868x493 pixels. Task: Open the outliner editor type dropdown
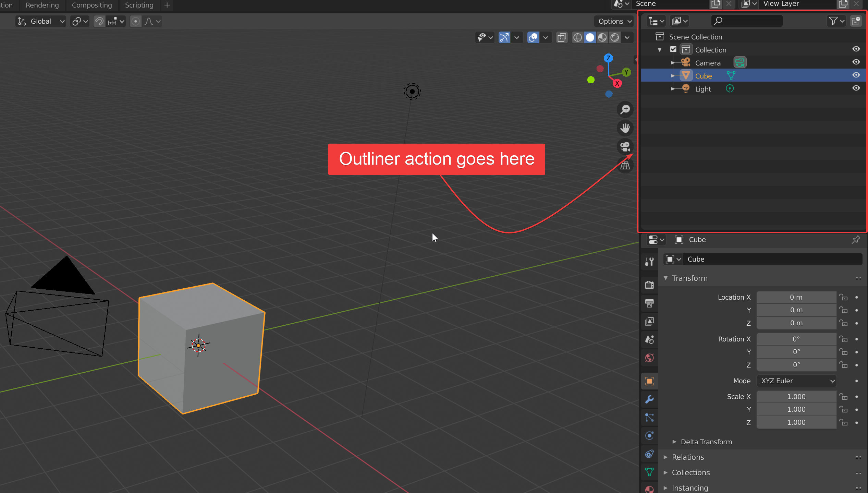click(x=656, y=21)
